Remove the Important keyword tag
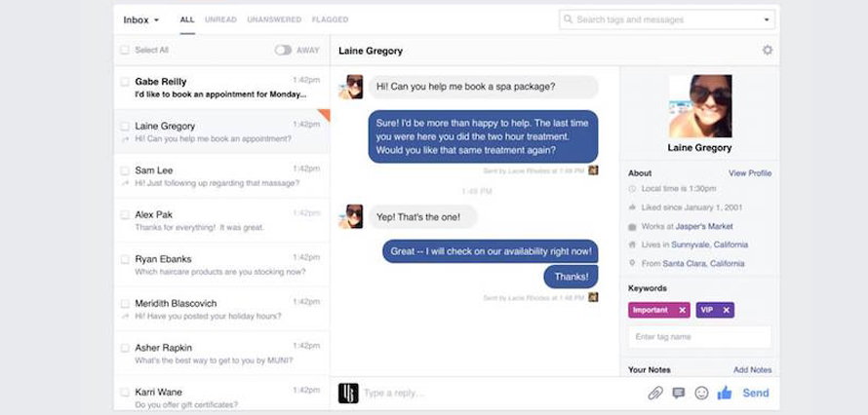Image resolution: width=868 pixels, height=415 pixels. point(682,310)
